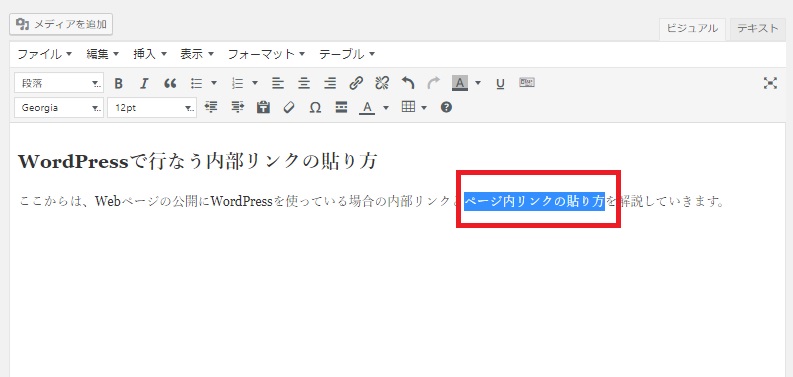Click the highlighted ページ内リンクの貼り方 text
793x377 pixels.
click(534, 201)
